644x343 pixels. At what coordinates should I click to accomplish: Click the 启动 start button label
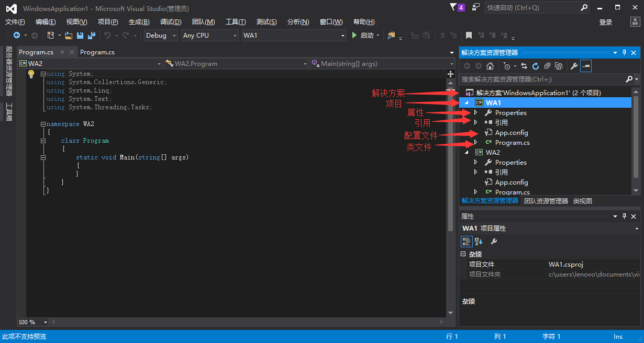[367, 36]
